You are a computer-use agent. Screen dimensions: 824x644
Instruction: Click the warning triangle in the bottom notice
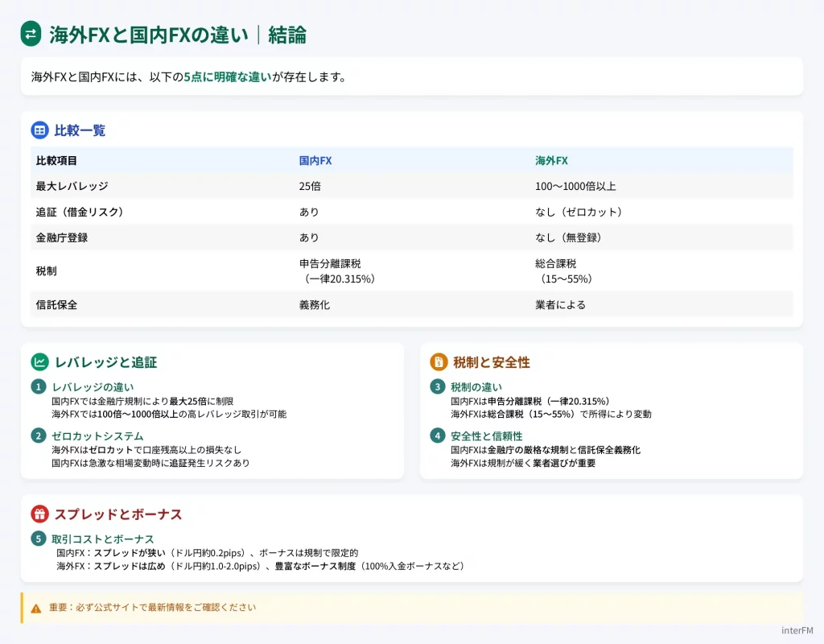click(x=35, y=609)
